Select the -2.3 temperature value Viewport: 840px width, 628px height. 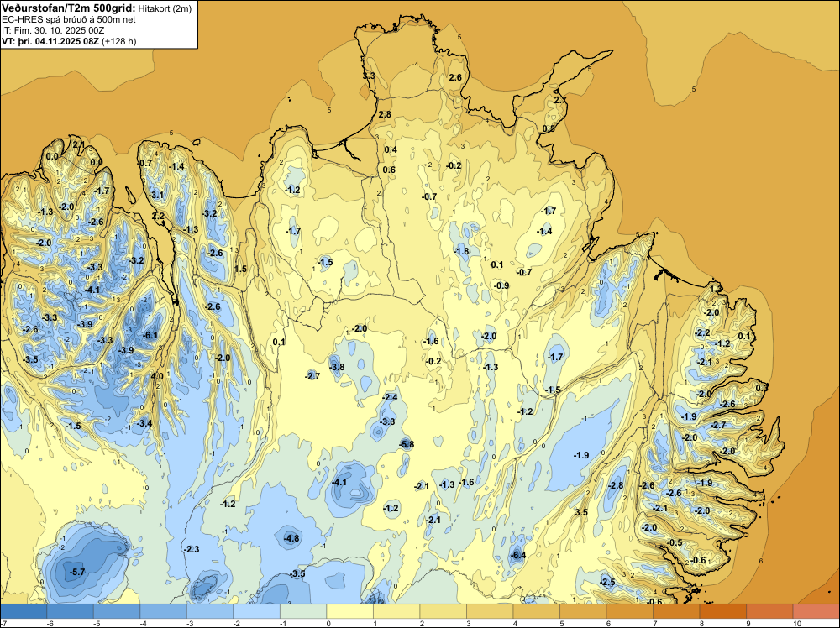[x=192, y=549]
